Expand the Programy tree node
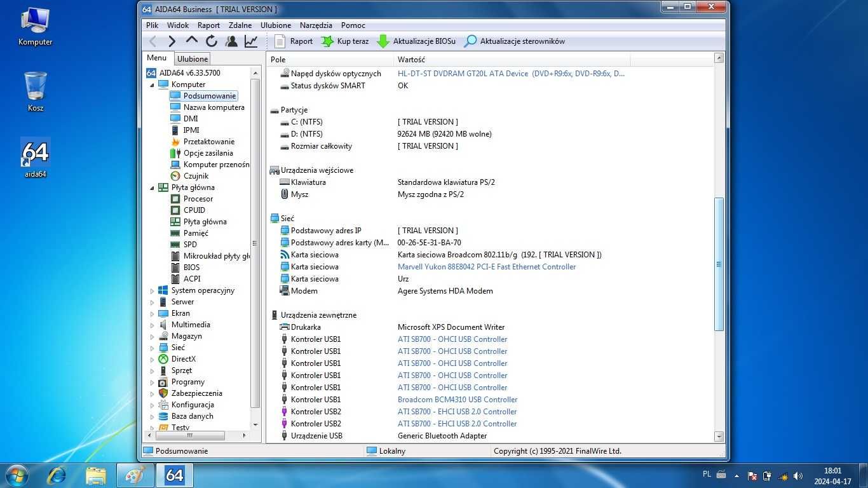Viewport: 868px width, 488px height. tap(152, 382)
